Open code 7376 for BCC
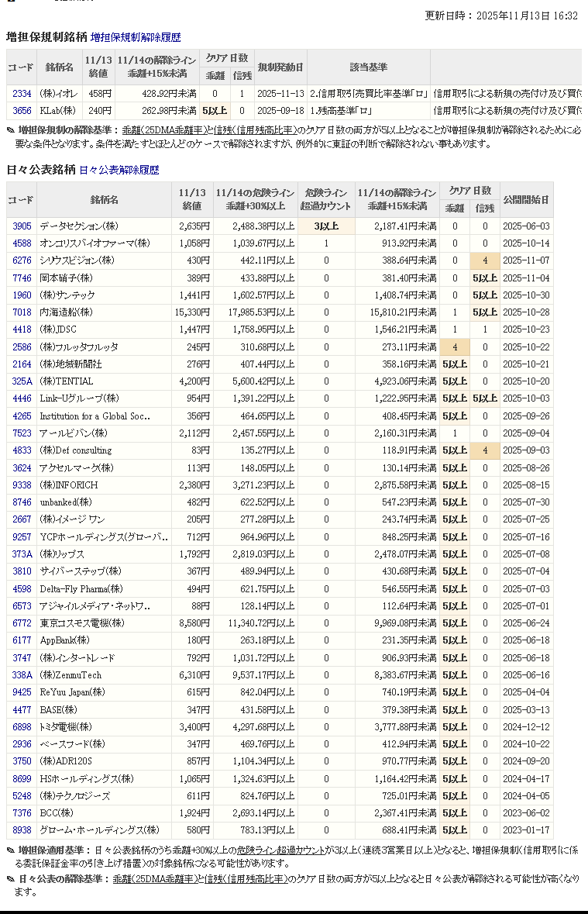Viewport: 588px width, 914px height. click(x=22, y=813)
